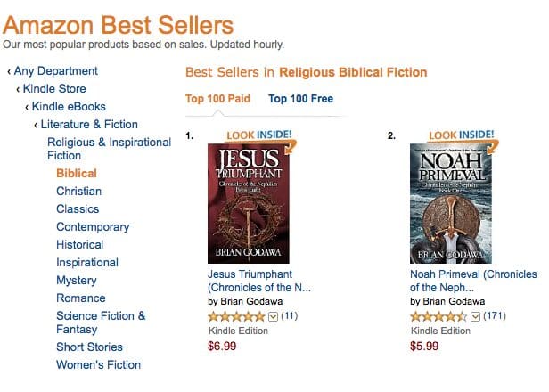Screen dimensions: 549x392
Task: Open the Noah Primeval book cover
Action: click(451, 203)
